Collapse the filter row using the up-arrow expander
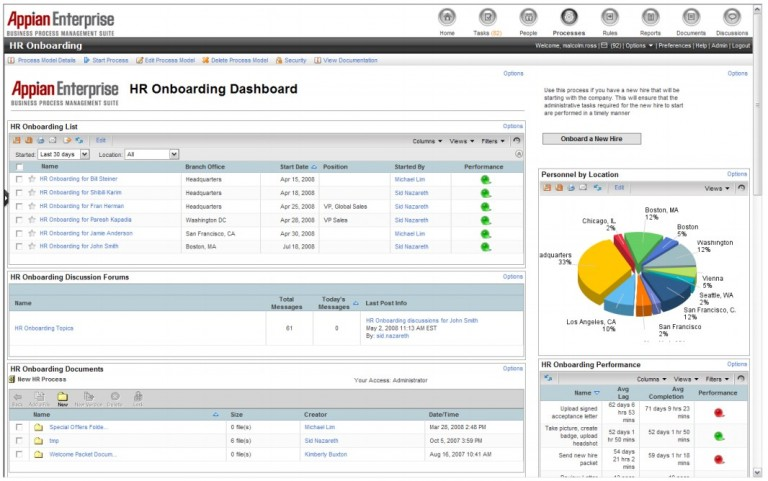The height and width of the screenshot is (481, 768). [x=519, y=154]
